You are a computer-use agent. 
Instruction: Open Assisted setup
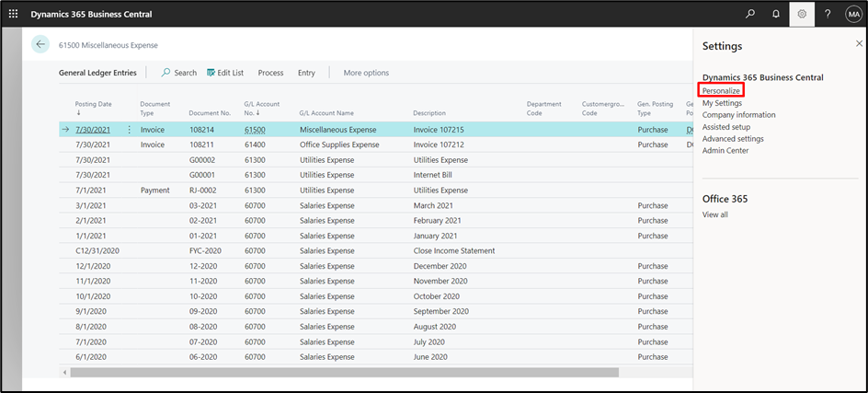pos(726,127)
